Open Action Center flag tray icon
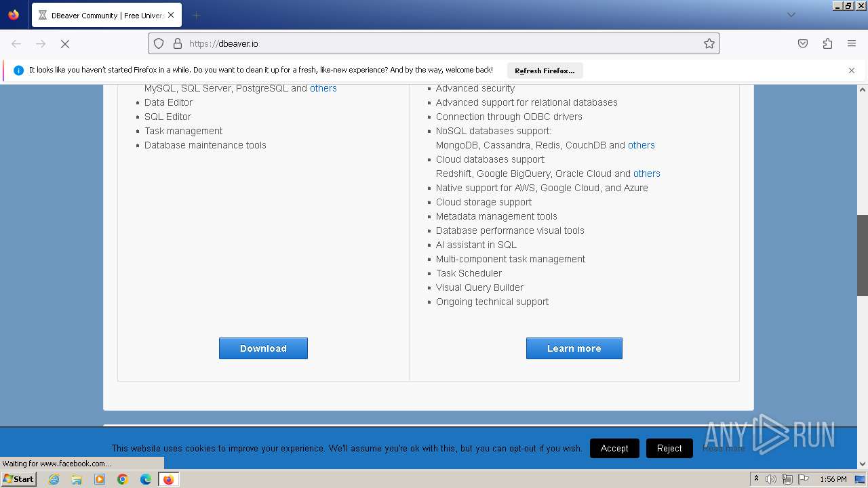The height and width of the screenshot is (488, 868). click(x=804, y=479)
